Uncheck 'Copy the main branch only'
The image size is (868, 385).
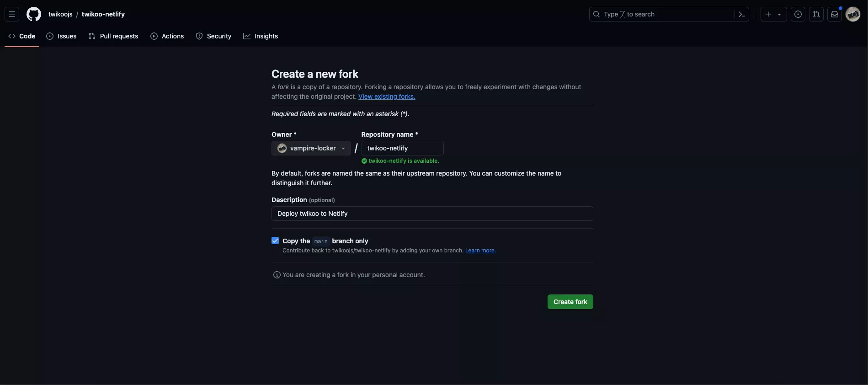click(x=275, y=241)
